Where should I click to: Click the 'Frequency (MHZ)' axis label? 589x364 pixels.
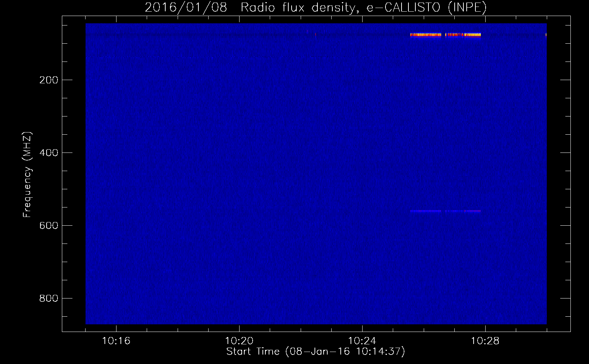point(27,175)
